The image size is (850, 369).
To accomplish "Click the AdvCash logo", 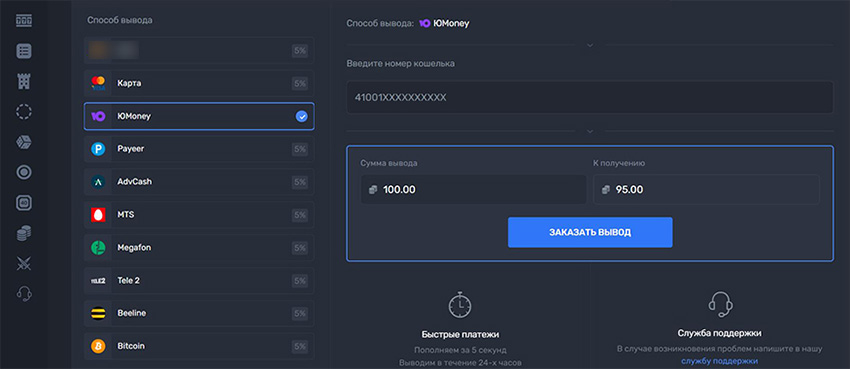I will (x=98, y=182).
